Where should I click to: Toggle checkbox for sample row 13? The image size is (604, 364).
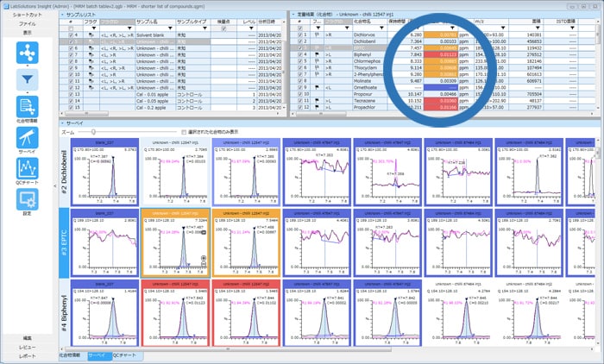click(71, 94)
